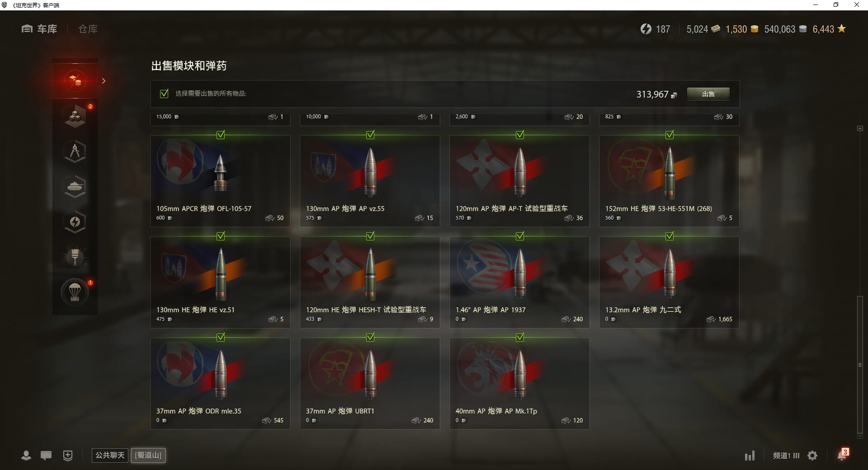Click the 出售 sell button
868x470 pixels.
tap(708, 94)
